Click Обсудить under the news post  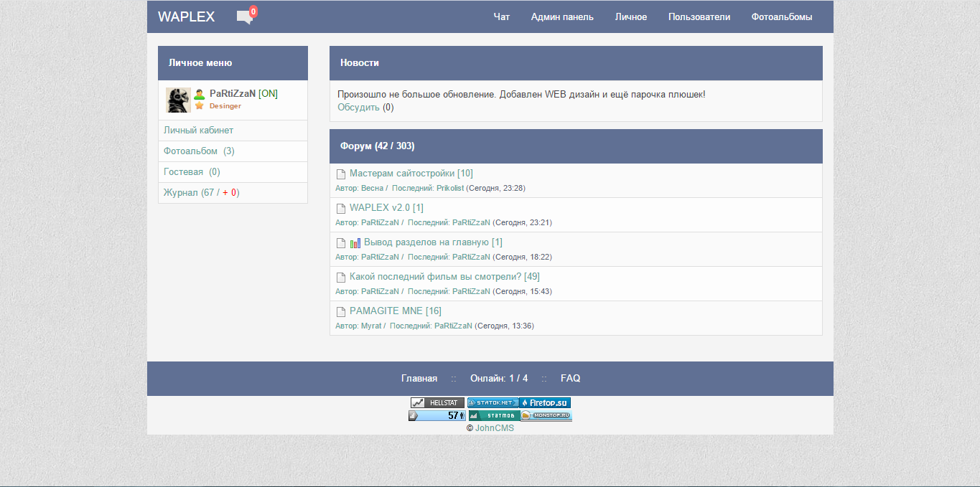coord(358,108)
